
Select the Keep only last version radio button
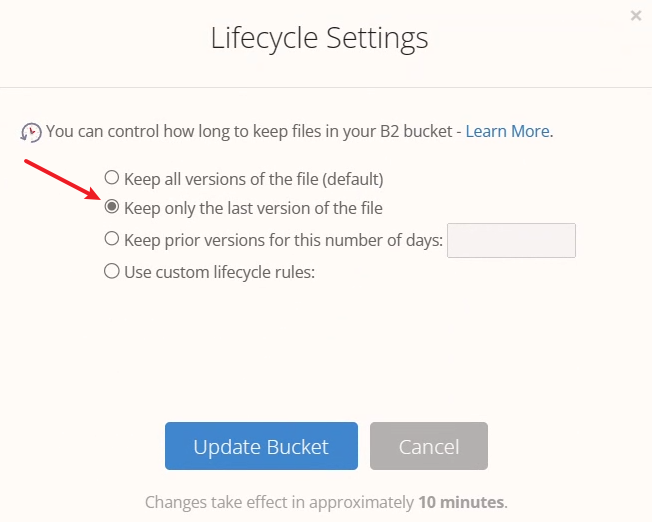(x=112, y=208)
